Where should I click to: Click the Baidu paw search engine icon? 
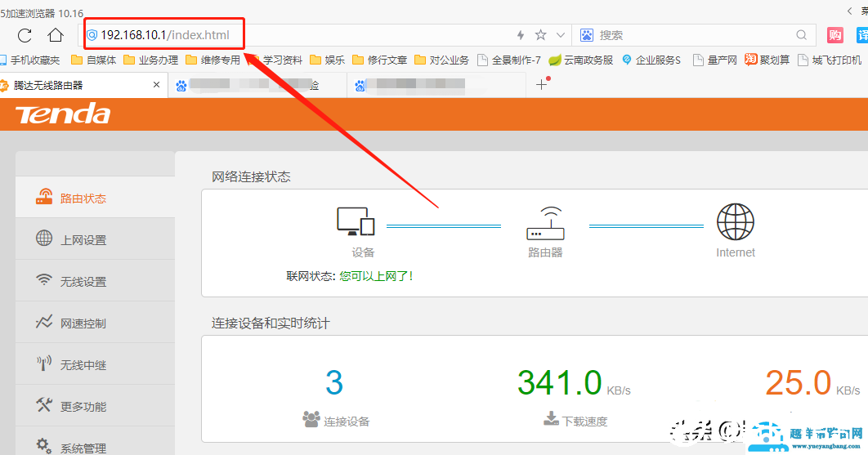586,35
